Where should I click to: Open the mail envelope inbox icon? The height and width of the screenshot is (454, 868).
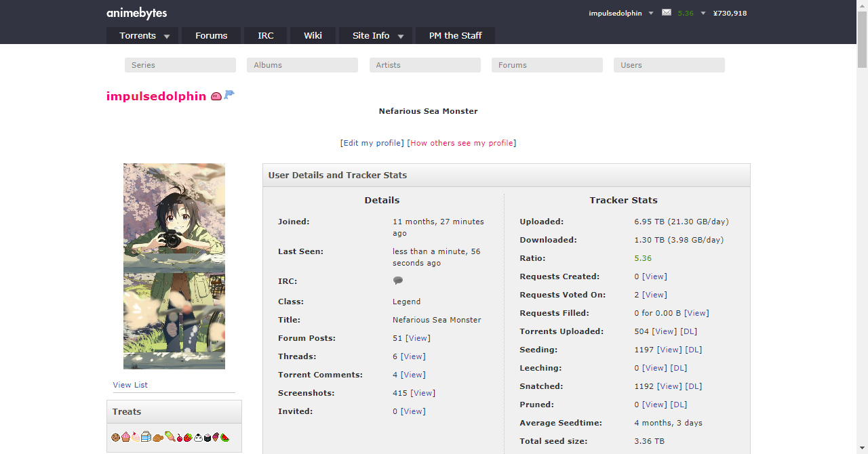pos(667,12)
